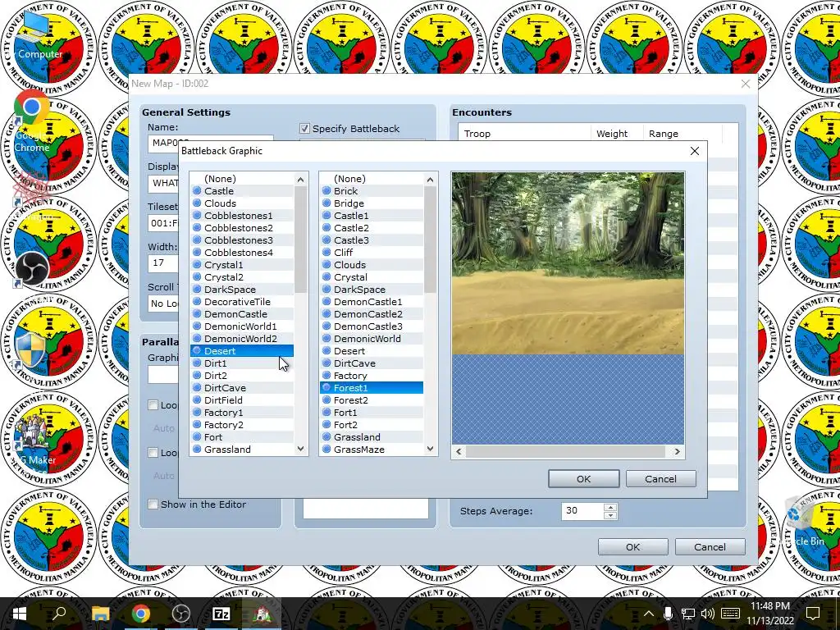The height and width of the screenshot is (630, 840).
Task: Select Desert in the second list
Action: (372, 351)
